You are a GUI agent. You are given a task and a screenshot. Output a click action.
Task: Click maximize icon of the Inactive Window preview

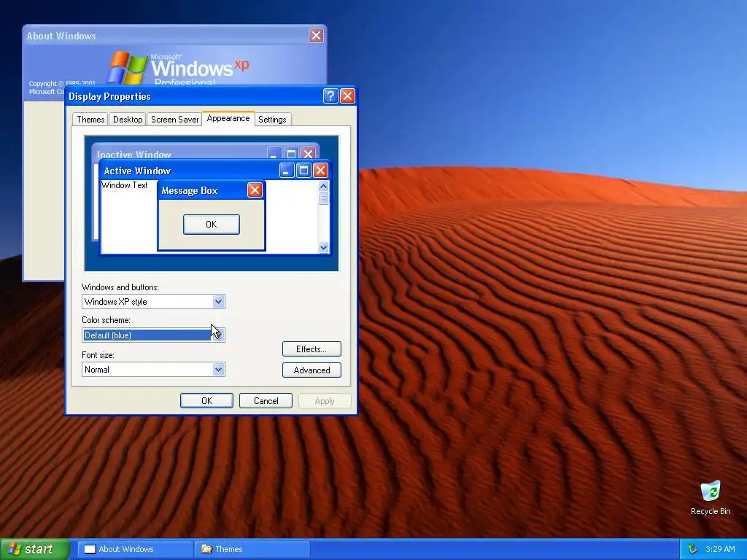tap(291, 153)
